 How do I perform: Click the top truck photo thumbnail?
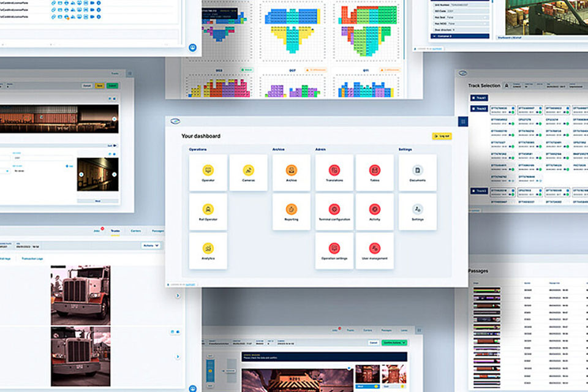tap(80, 295)
